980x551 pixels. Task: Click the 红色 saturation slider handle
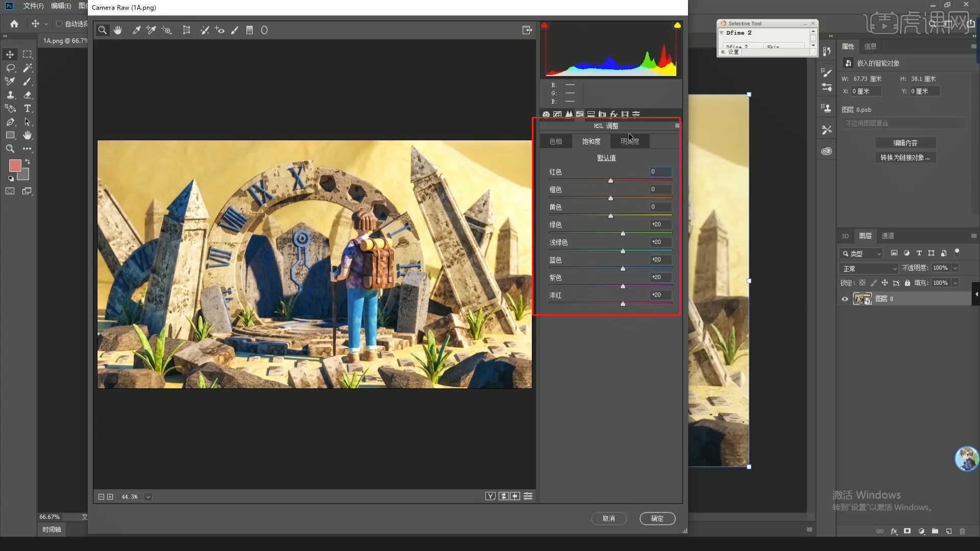coord(610,181)
